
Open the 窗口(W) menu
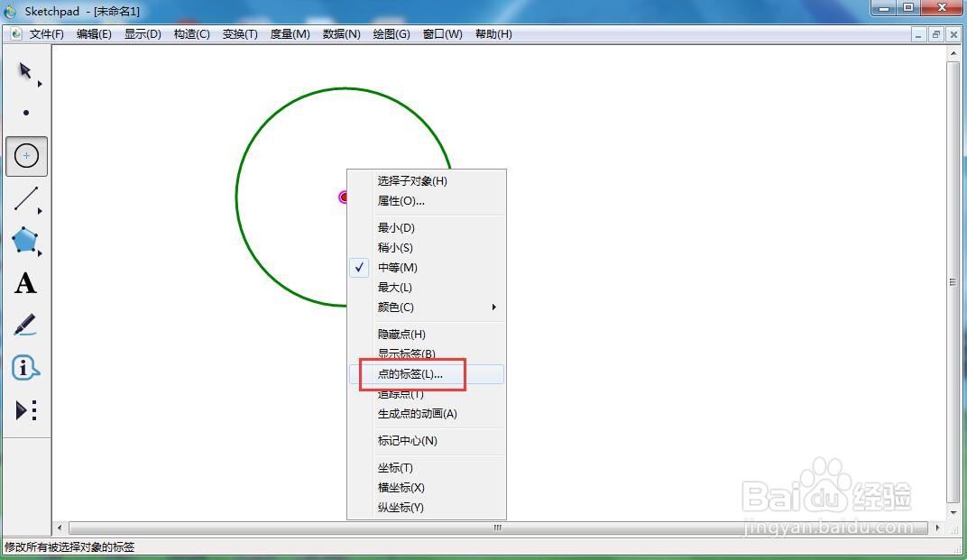coord(442,34)
